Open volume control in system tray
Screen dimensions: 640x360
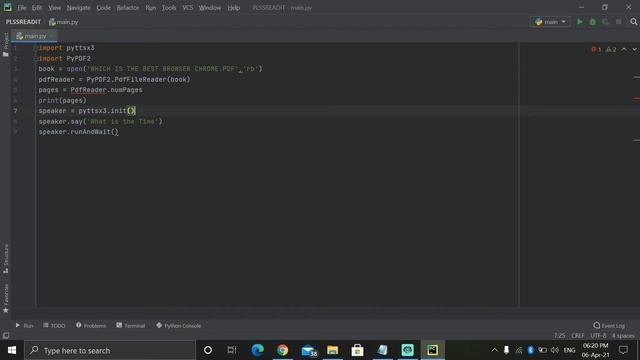tap(554, 350)
